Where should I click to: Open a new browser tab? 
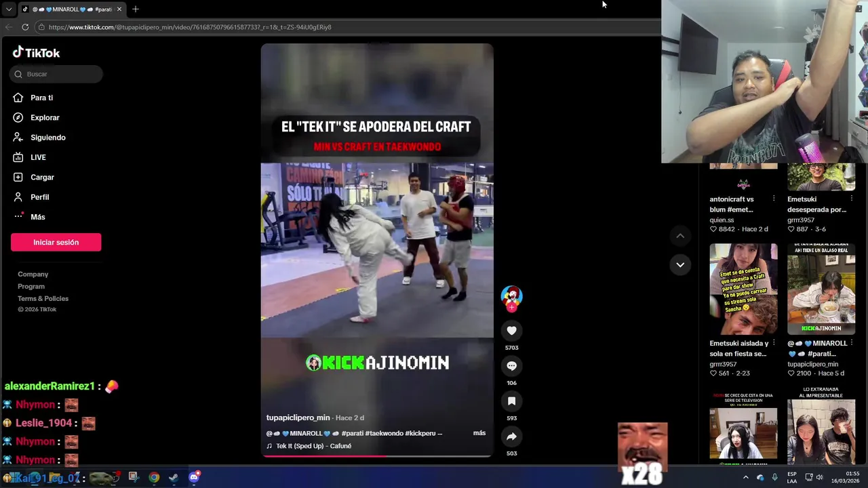pyautogui.click(x=135, y=9)
